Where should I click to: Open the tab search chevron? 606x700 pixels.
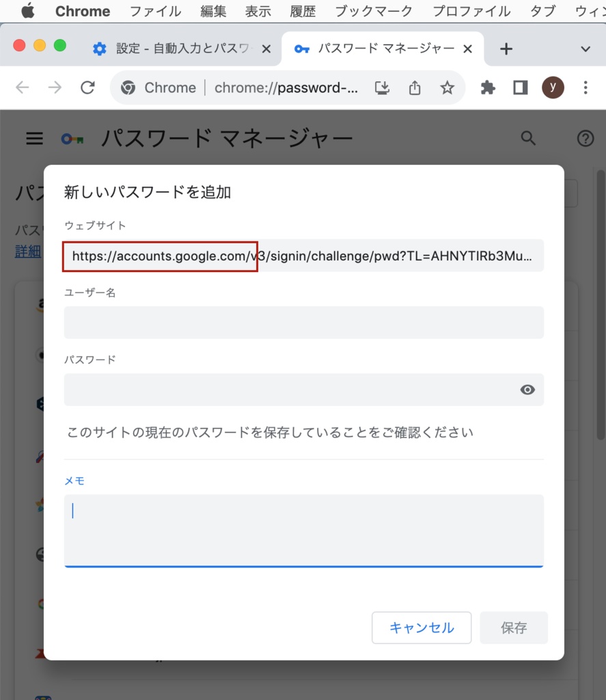586,49
